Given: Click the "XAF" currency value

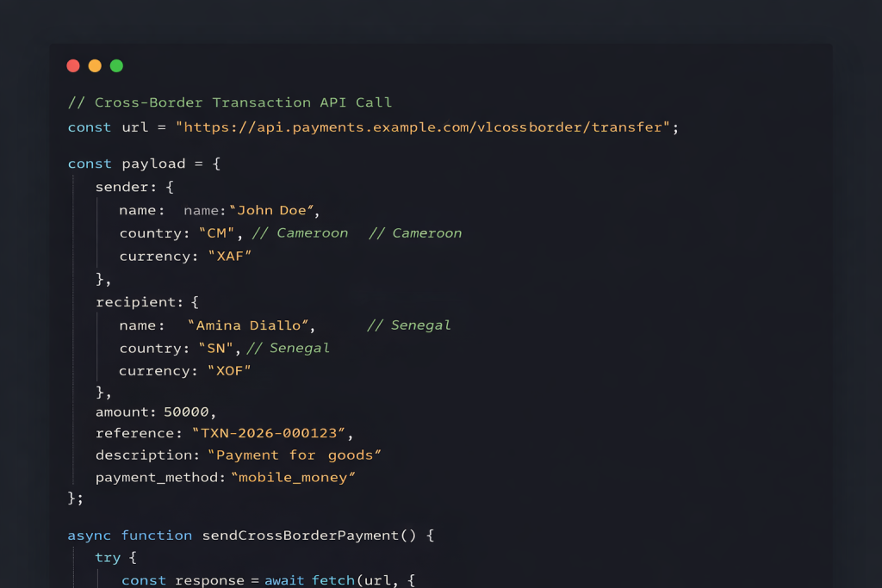Looking at the screenshot, I should tap(230, 256).
